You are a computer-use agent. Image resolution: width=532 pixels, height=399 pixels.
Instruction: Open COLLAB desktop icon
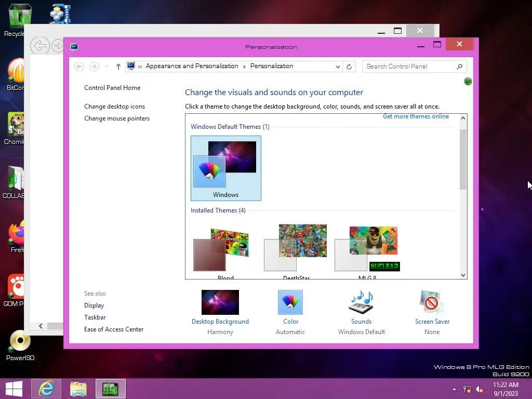tap(14, 182)
